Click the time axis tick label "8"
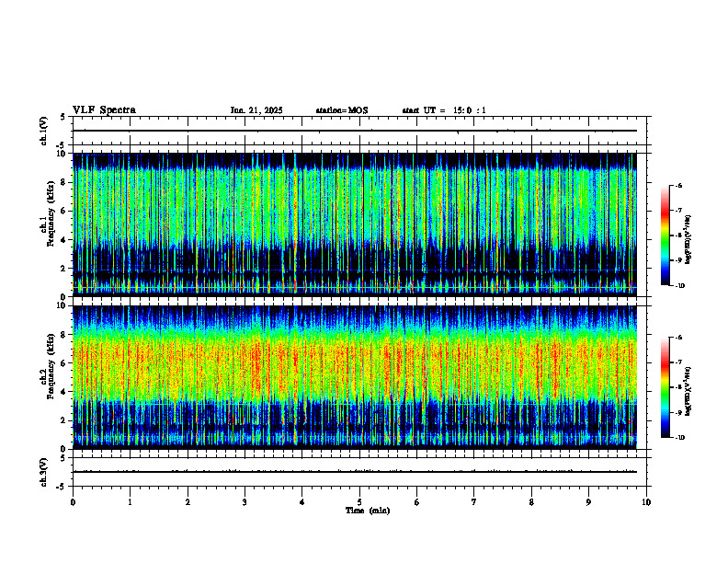Screen dimensions: 728x563 531,502
